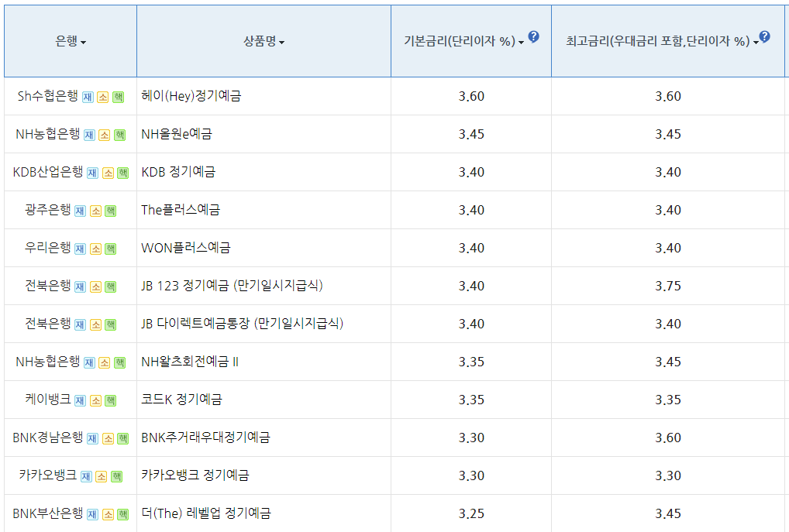The image size is (789, 532).
Task: Open help icon next to 최고금리 header
Action: click(x=764, y=36)
